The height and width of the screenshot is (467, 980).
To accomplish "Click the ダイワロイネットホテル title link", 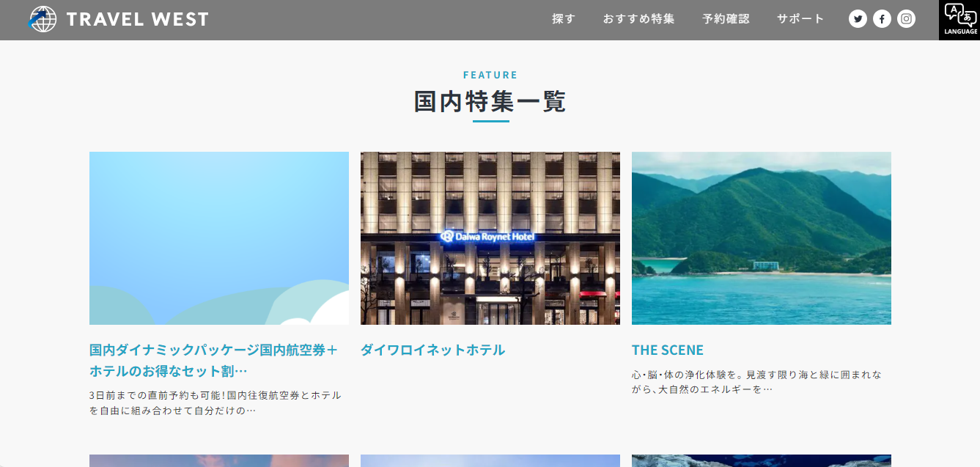I will click(432, 350).
